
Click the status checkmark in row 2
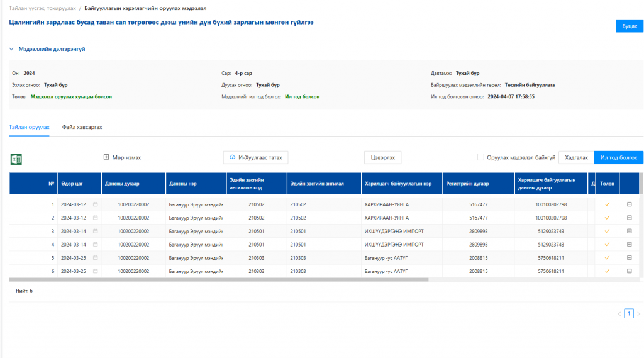tap(607, 218)
